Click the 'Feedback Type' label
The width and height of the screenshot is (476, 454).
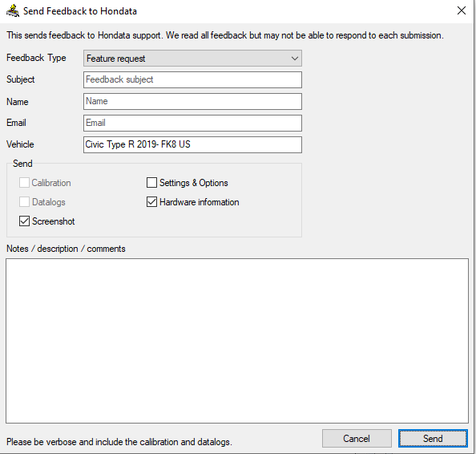tap(36, 58)
